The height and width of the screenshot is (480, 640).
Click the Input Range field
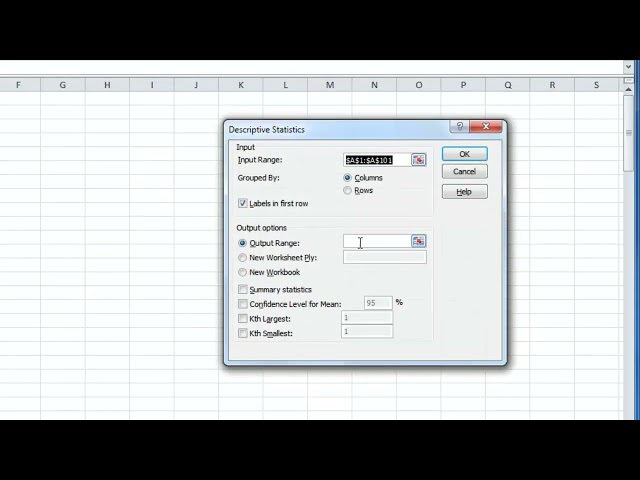click(x=377, y=160)
